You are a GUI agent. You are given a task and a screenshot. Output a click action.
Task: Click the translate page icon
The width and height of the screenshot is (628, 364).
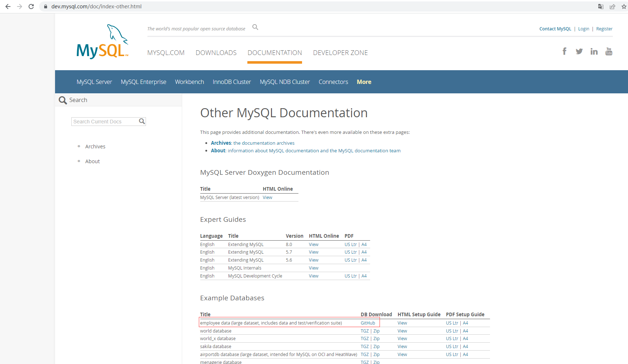(x=601, y=7)
